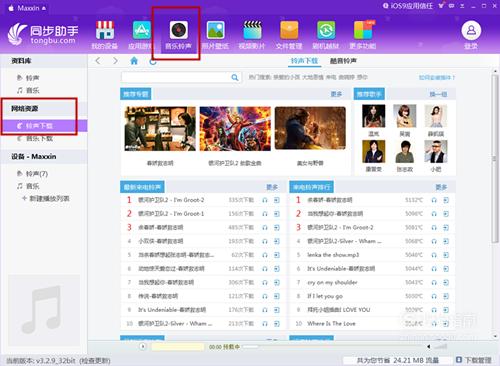Click the 如何安装插件 help link
500x366 pixels.
(x=436, y=78)
